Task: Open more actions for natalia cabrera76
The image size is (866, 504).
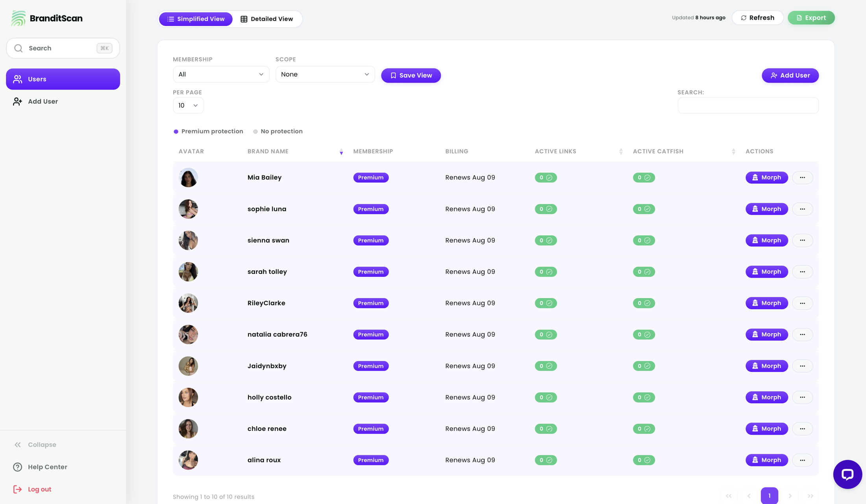Action: (x=802, y=334)
